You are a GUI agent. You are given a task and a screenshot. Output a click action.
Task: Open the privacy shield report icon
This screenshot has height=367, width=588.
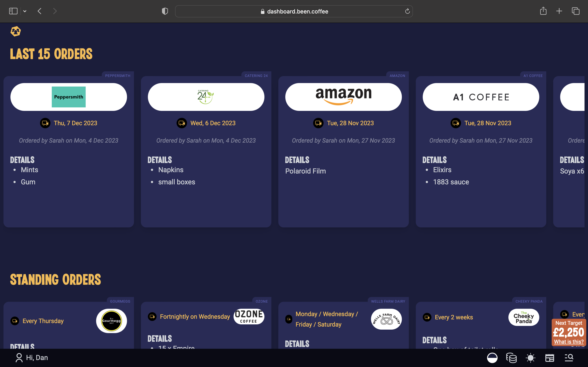(x=165, y=11)
